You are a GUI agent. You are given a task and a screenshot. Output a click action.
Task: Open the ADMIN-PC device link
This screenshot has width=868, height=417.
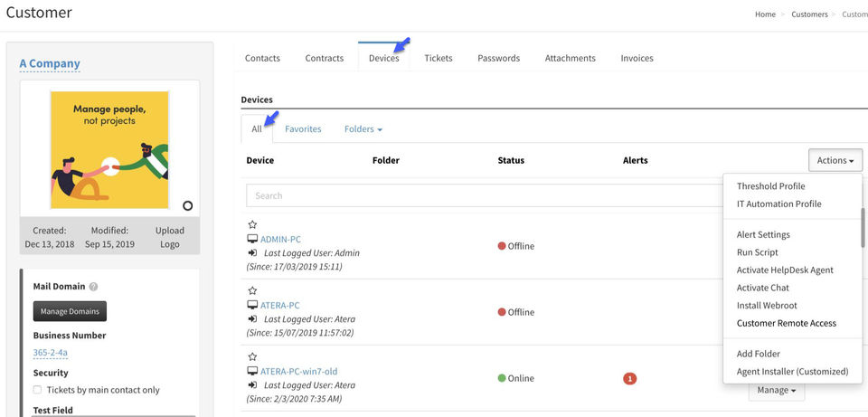(x=280, y=239)
